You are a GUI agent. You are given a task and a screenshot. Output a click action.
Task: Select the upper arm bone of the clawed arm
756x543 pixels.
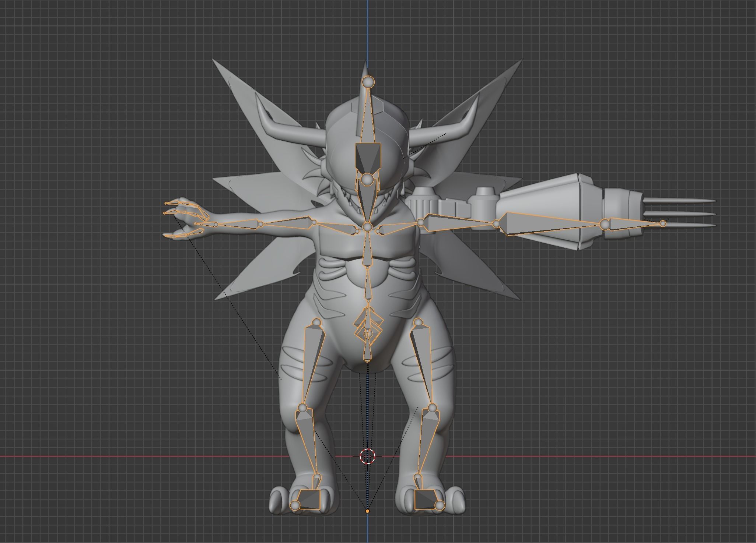288,223
